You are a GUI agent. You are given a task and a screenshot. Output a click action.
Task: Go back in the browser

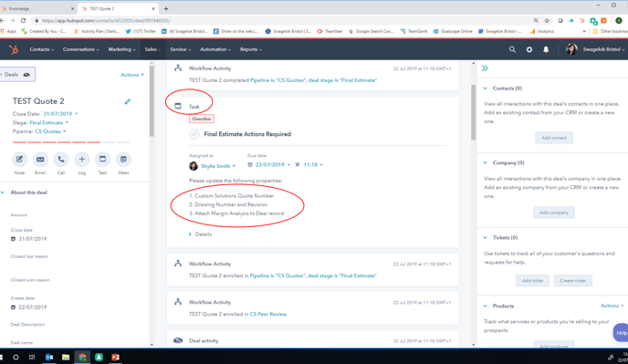(x=3, y=20)
